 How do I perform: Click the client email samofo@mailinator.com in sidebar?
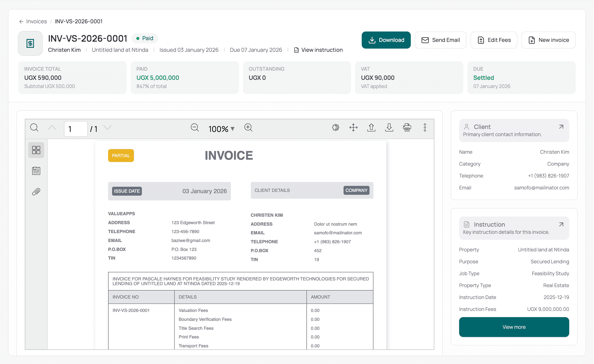point(541,188)
